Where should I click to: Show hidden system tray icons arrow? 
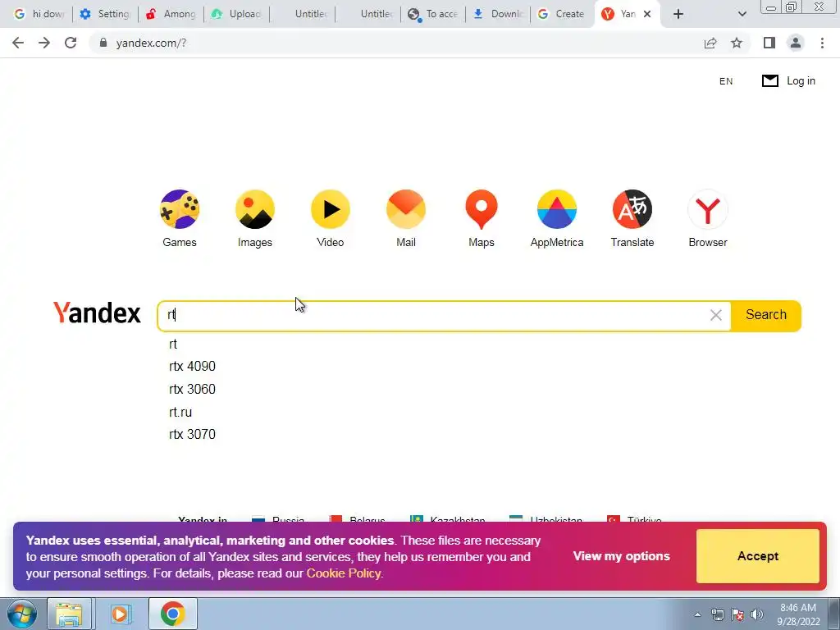point(697,614)
